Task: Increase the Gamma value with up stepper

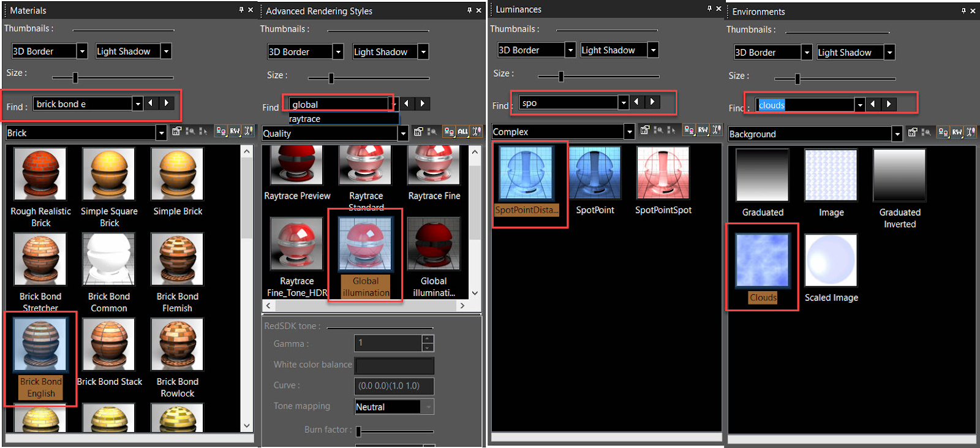Action: pos(428,339)
